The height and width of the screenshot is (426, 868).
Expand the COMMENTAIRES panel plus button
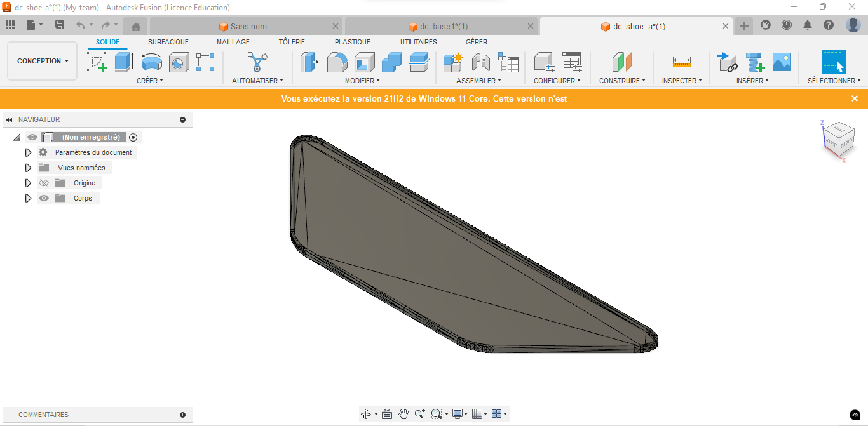pyautogui.click(x=183, y=415)
